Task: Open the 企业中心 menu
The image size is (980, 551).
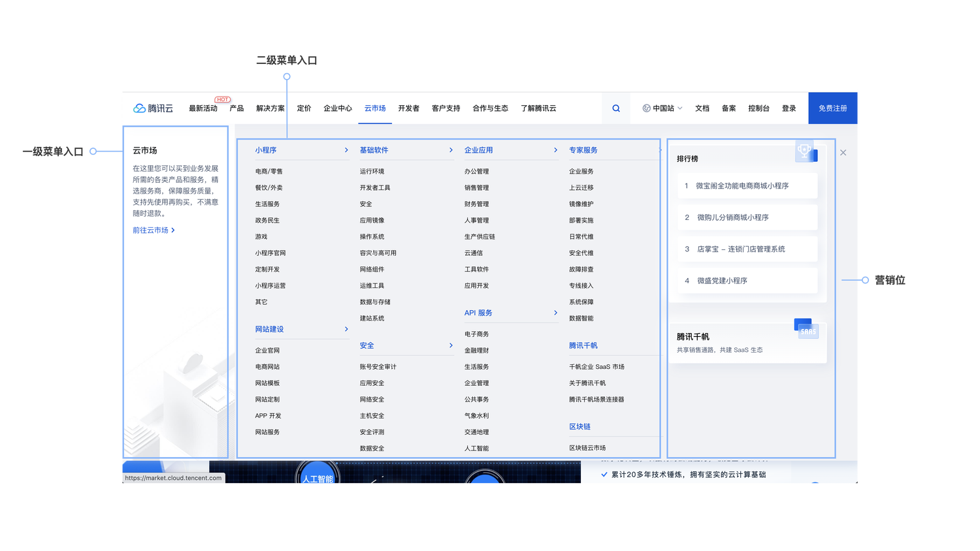Action: (338, 108)
